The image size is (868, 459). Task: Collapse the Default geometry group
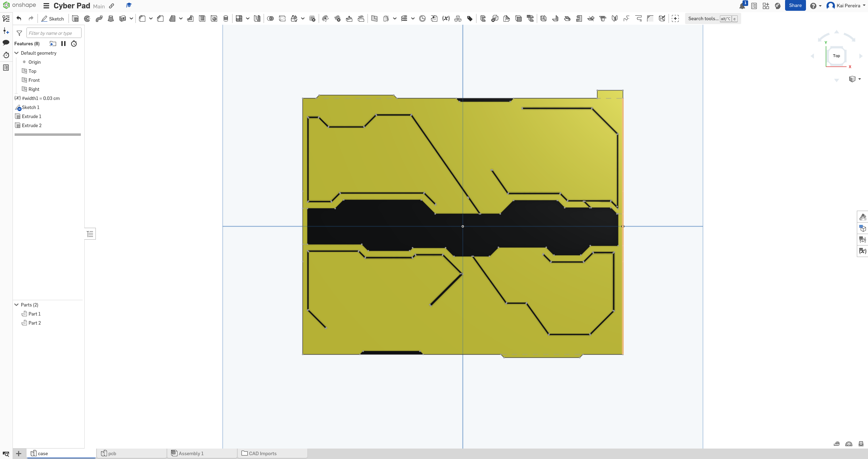point(16,53)
